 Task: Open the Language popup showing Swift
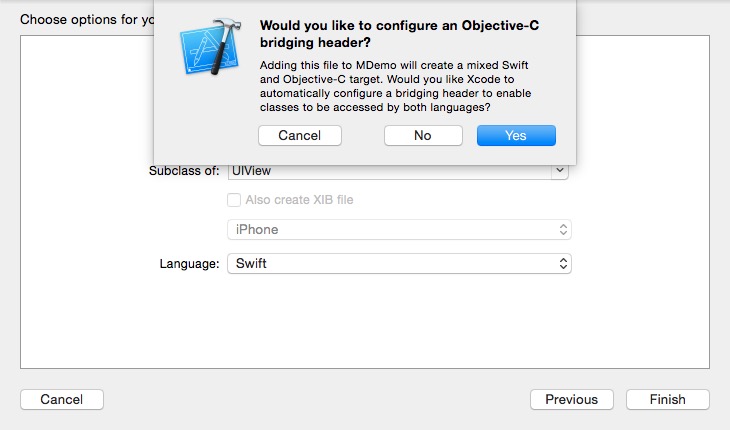399,263
